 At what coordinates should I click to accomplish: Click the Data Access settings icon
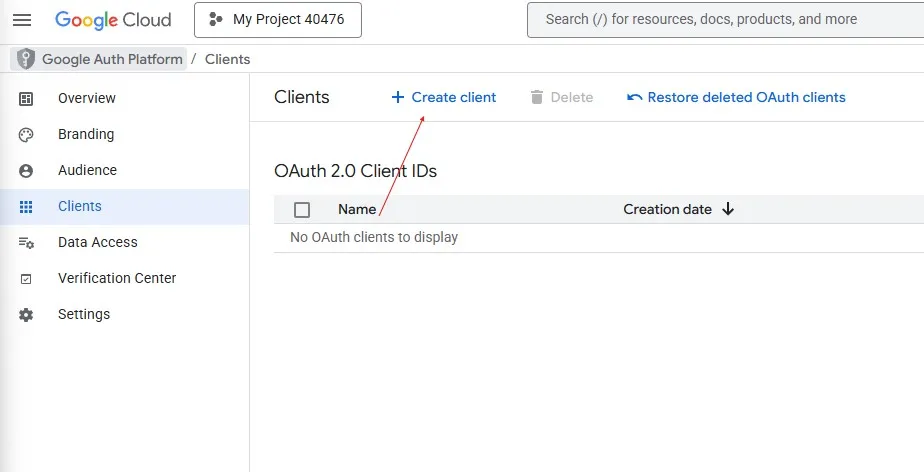(x=26, y=243)
